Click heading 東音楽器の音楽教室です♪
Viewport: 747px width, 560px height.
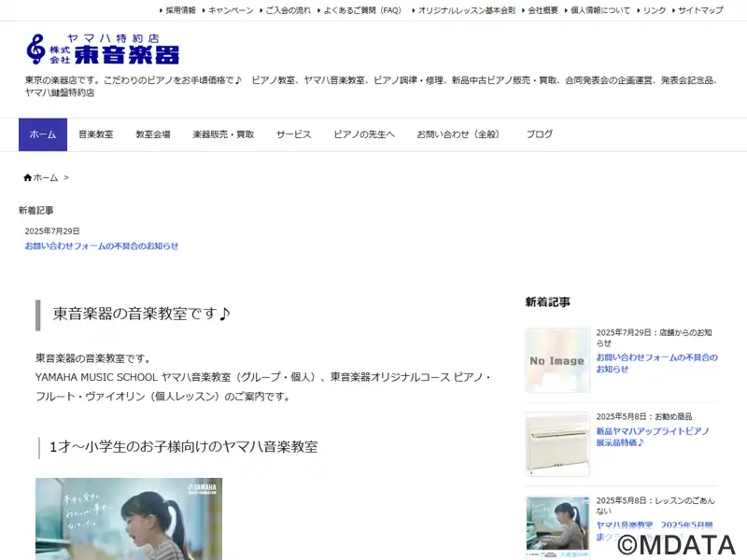pos(142,314)
